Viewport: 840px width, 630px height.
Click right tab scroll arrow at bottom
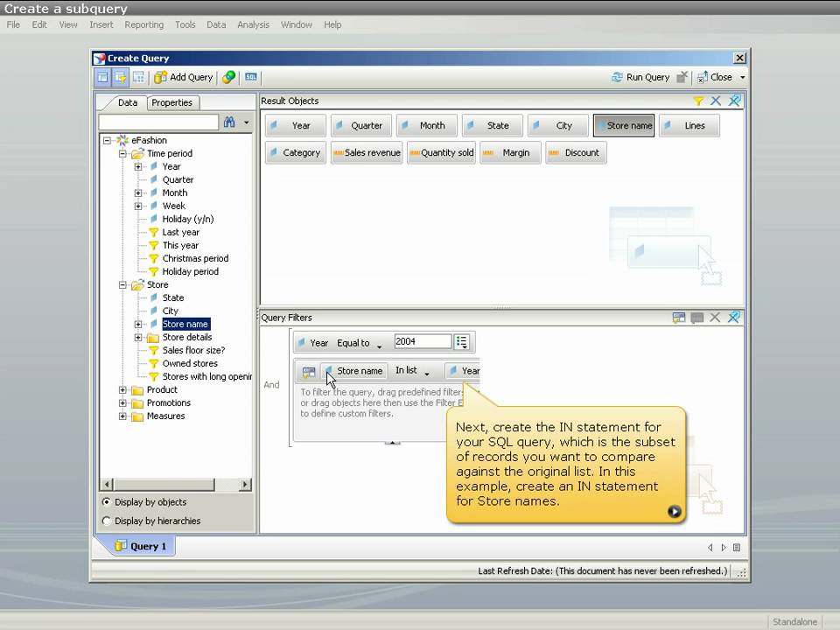[x=724, y=548]
